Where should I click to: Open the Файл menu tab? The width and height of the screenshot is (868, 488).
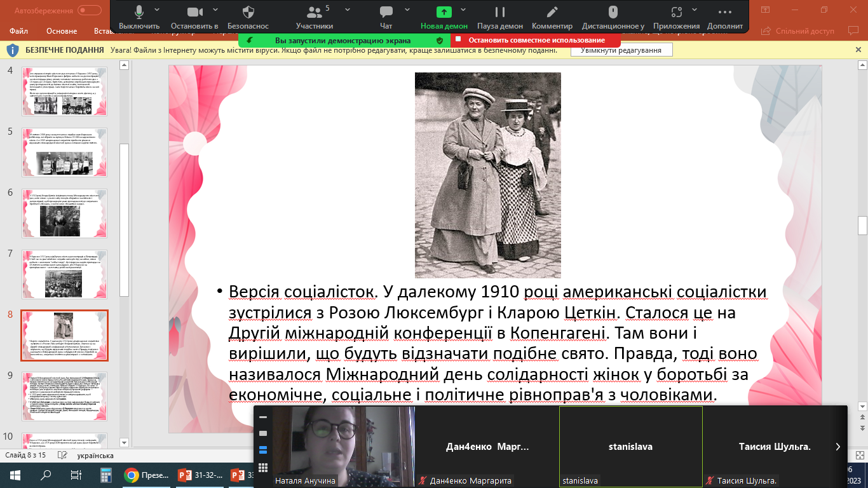tap(19, 30)
